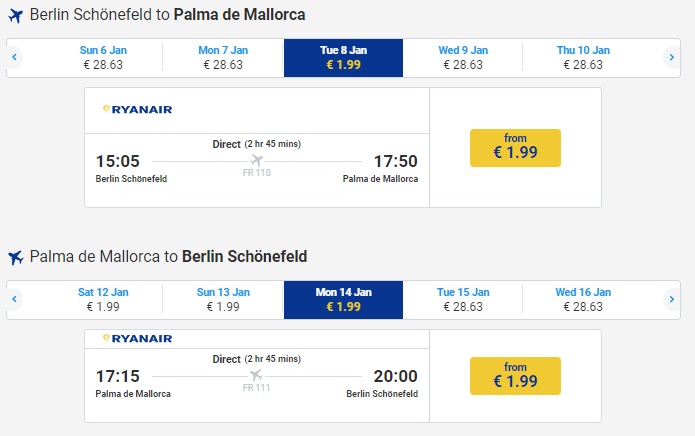Click the Ryanair logo on outbound flight
695x436 pixels.
137,110
